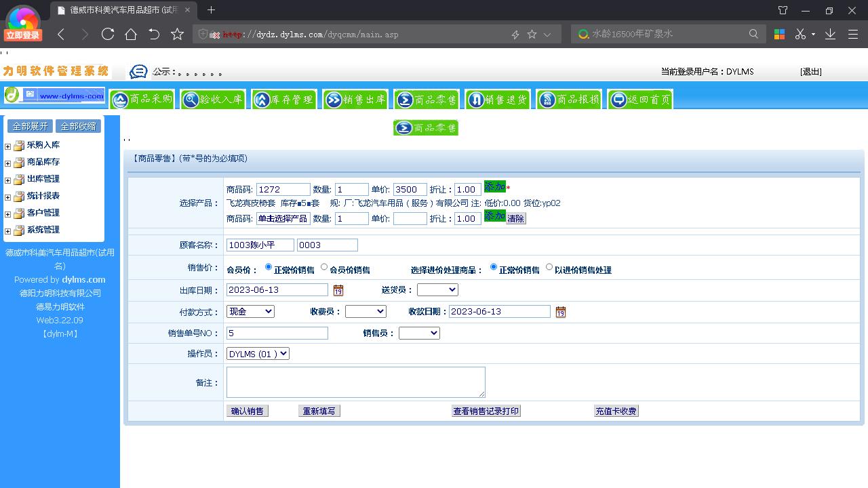Open the calendar picker beside 出库日期
The image size is (868, 488).
click(x=338, y=289)
